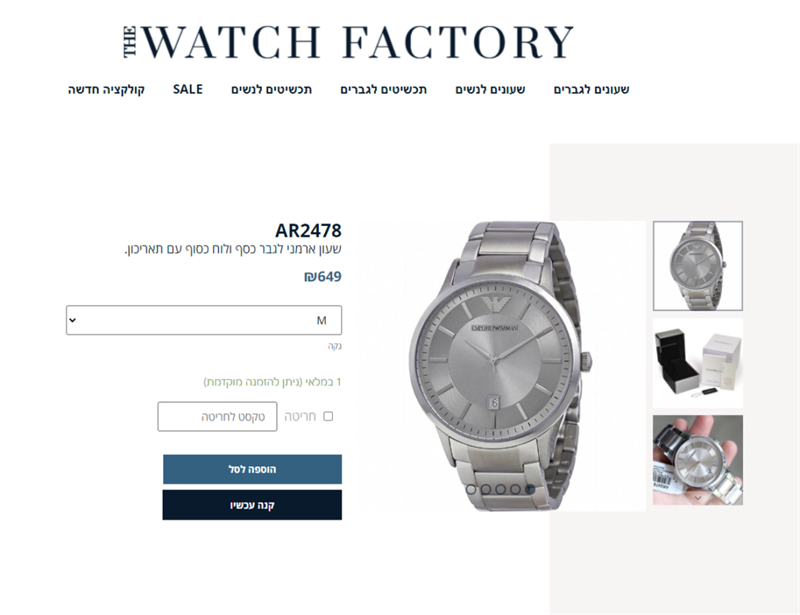Open the SALE page
800x615 pixels.
click(x=188, y=89)
